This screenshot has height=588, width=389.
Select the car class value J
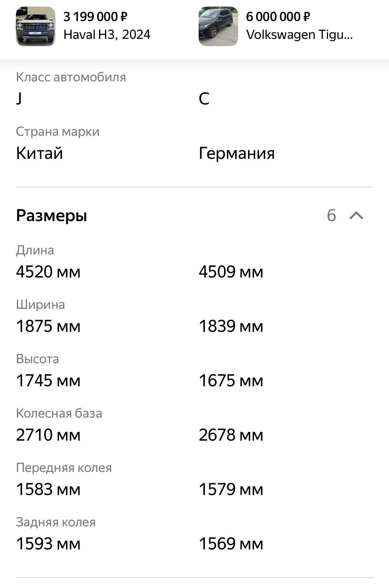pyautogui.click(x=19, y=99)
